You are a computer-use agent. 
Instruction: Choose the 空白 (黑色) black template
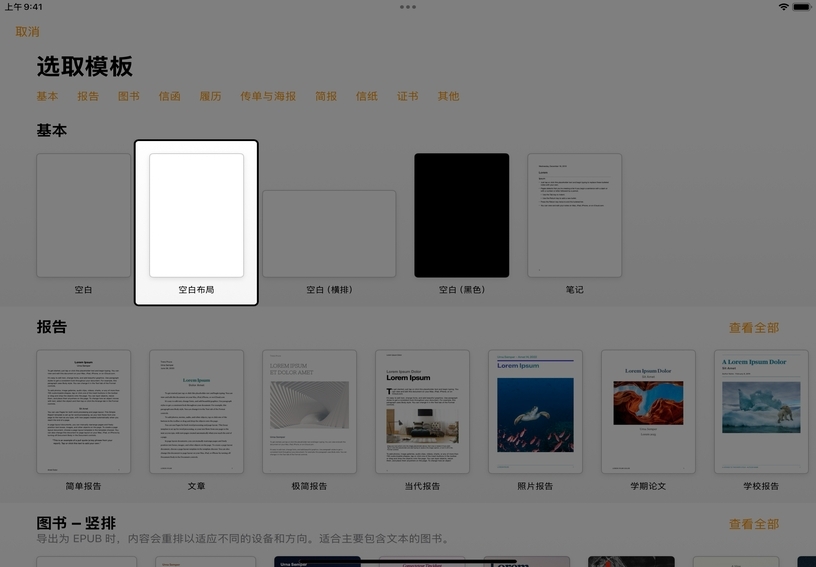pyautogui.click(x=461, y=215)
